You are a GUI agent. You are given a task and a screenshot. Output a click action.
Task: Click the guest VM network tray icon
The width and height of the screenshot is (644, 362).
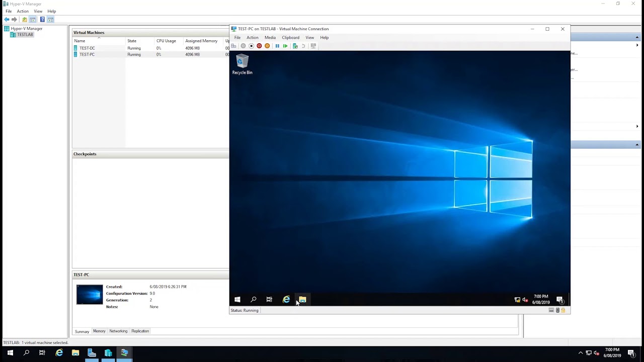click(x=517, y=300)
